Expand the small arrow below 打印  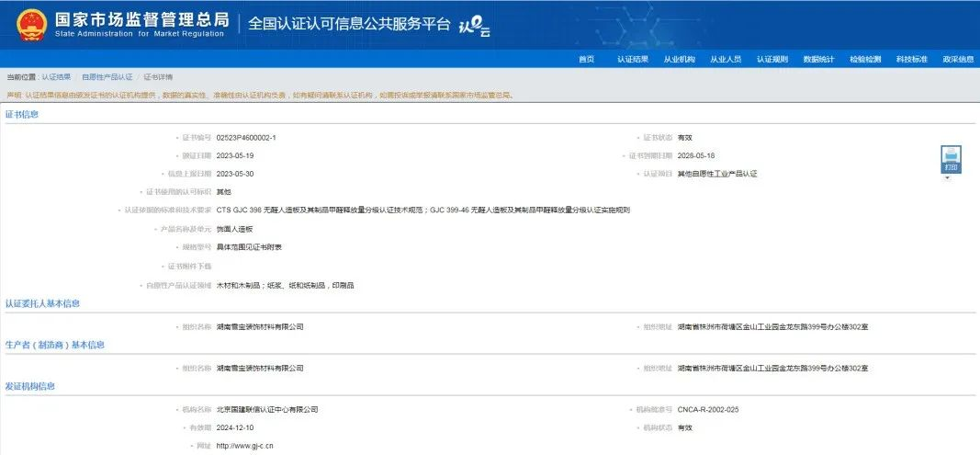[x=947, y=178]
